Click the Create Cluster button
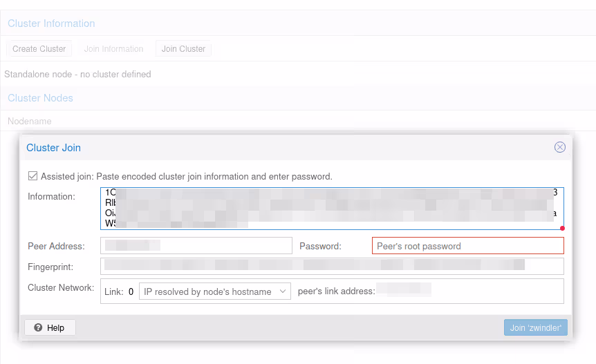Screen dimensions: 596x364 39,49
